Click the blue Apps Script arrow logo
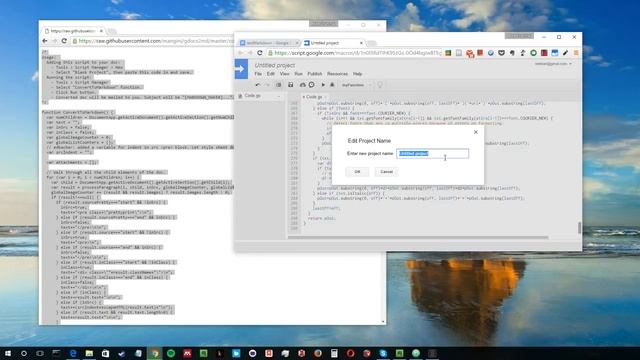640x360 pixels. tap(241, 69)
